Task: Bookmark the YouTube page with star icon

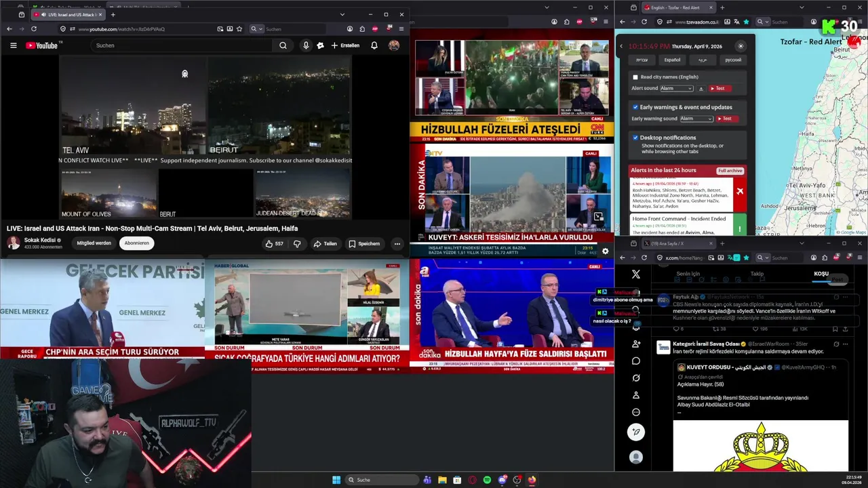Action: point(239,28)
